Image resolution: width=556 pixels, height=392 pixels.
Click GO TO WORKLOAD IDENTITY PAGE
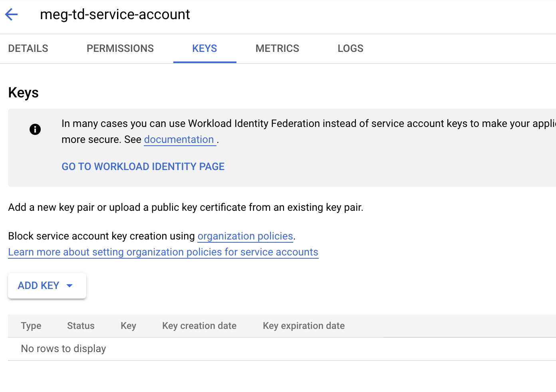[x=143, y=166]
